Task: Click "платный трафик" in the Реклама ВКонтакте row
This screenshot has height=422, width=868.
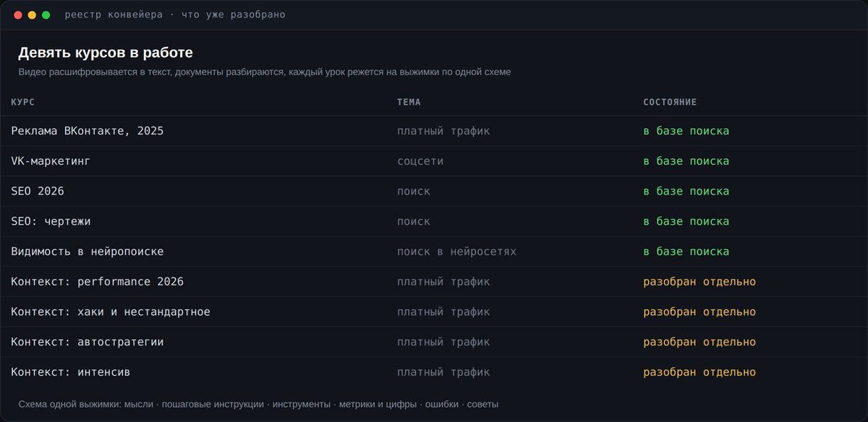Action: pyautogui.click(x=443, y=131)
